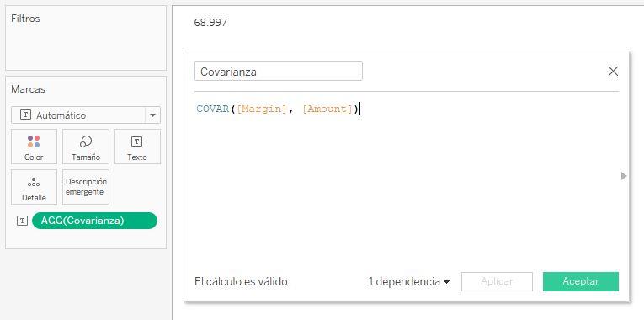This screenshot has height=320, width=644.
Task: Close the calculation editor dialog
Action: (x=613, y=72)
